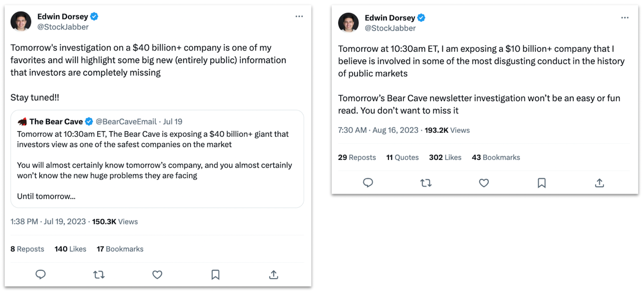The image size is (644, 294).
Task: Like the August 16 tweet
Action: [484, 183]
